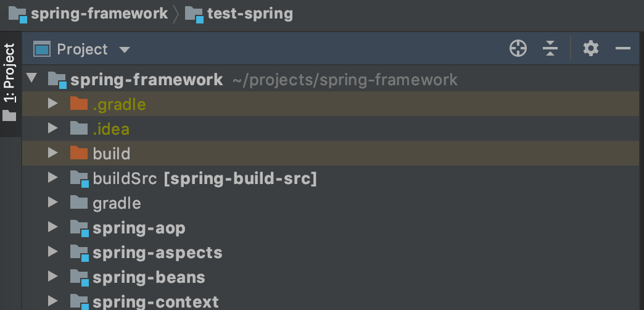Expand the buildSrc module node

click(x=52, y=178)
